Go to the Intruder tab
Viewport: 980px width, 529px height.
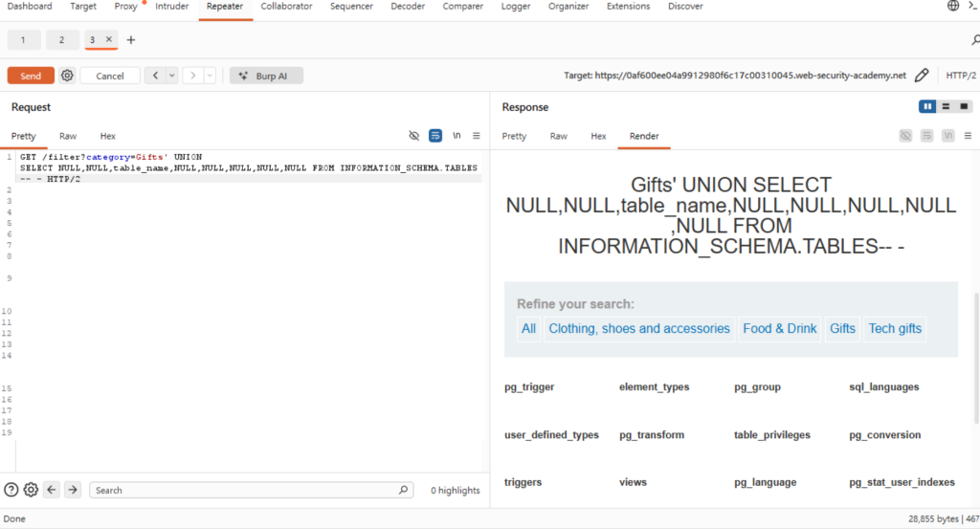click(172, 7)
